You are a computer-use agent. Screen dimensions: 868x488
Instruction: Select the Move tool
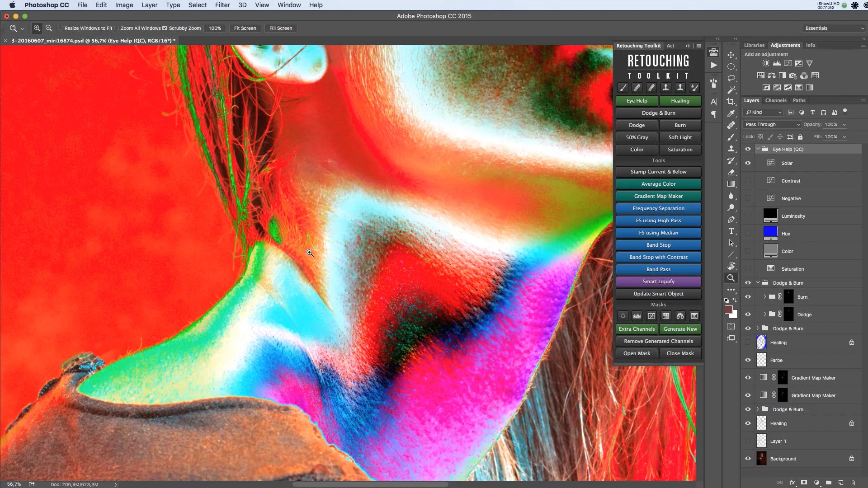tap(731, 55)
